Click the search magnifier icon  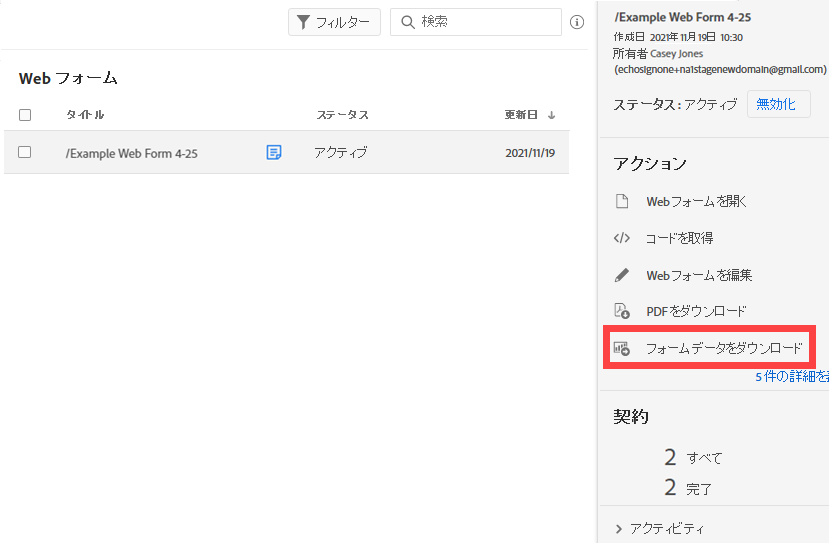[408, 22]
